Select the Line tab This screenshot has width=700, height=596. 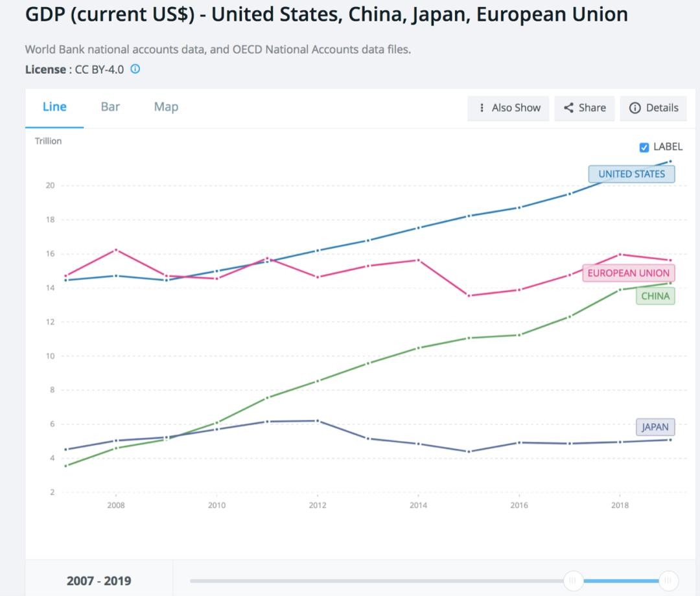click(x=54, y=107)
